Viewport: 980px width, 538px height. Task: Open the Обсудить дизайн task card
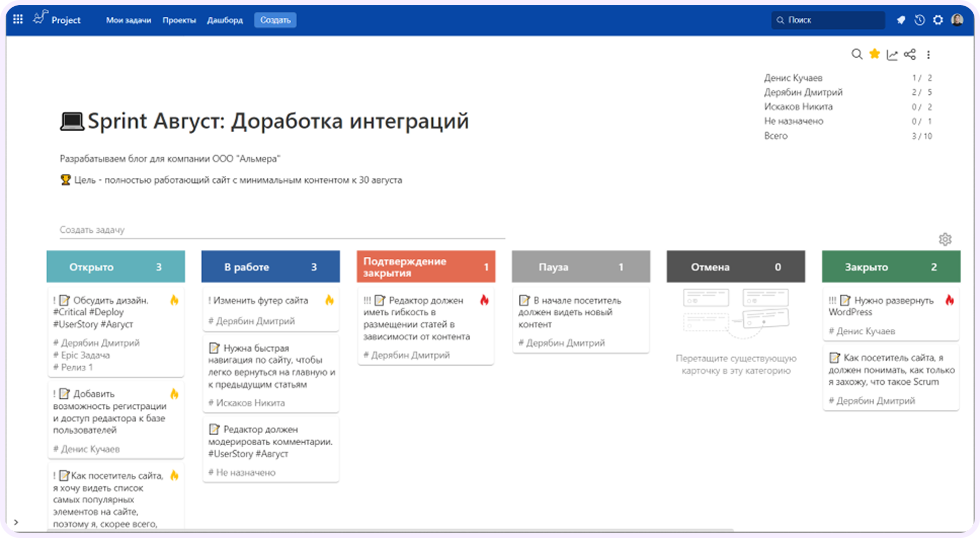(x=116, y=332)
